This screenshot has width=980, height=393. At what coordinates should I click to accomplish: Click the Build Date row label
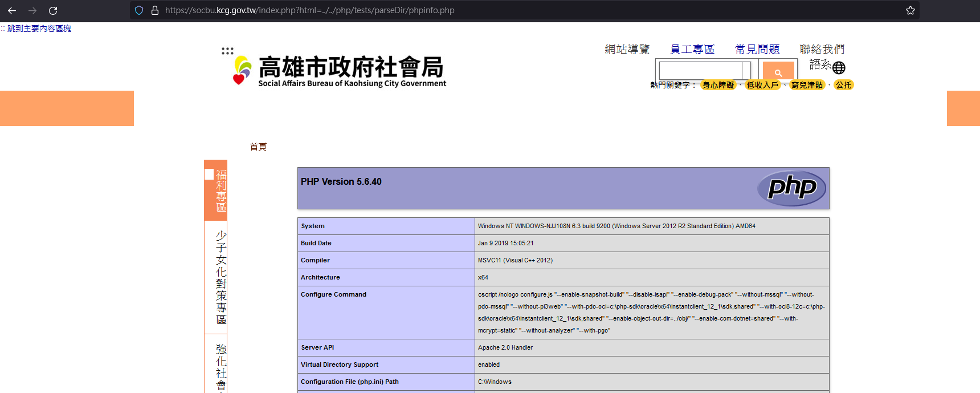316,243
